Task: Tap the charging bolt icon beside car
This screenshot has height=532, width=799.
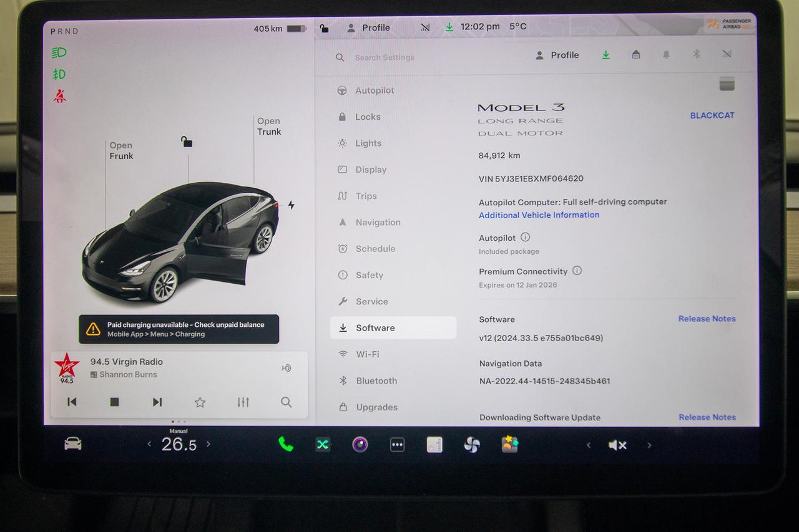Action: 291,205
